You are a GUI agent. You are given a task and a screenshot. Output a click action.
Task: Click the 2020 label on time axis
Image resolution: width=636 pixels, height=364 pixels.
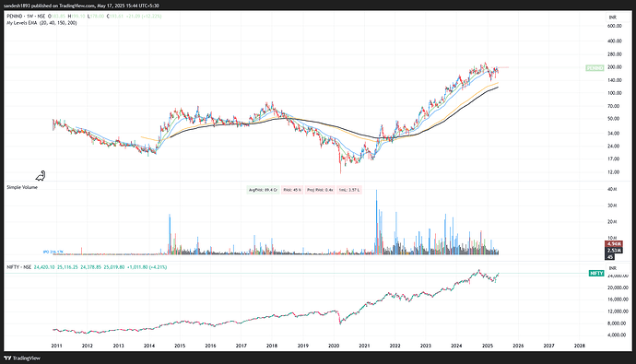334,346
